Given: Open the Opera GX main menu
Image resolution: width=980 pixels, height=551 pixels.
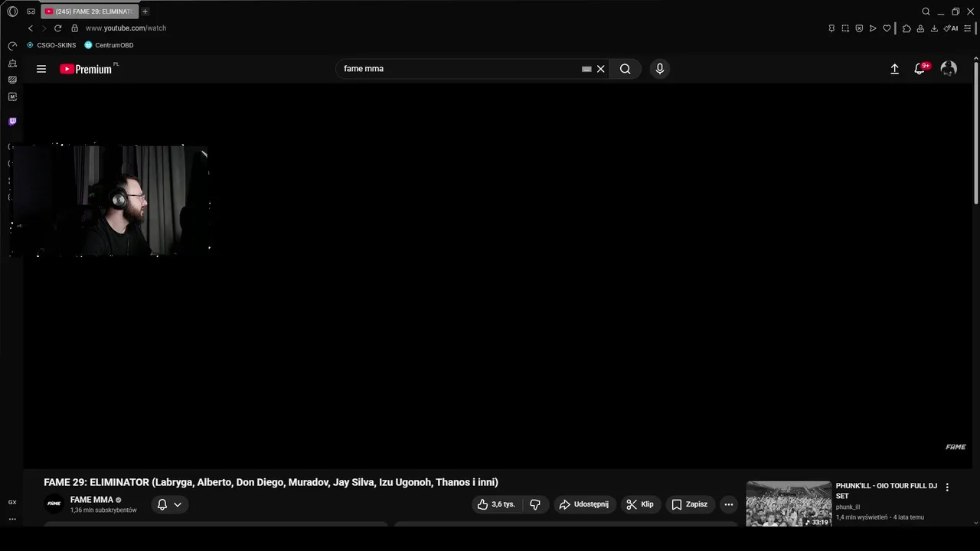Looking at the screenshot, I should tap(12, 11).
